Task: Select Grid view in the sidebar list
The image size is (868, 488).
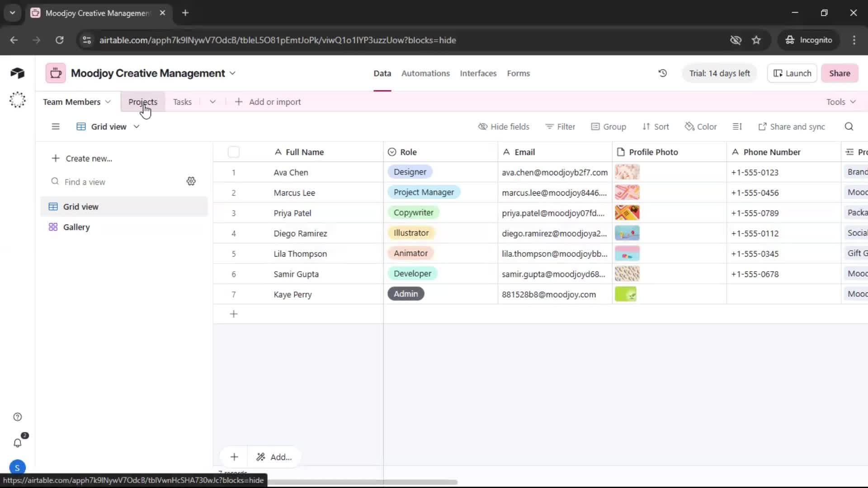Action: [124, 206]
